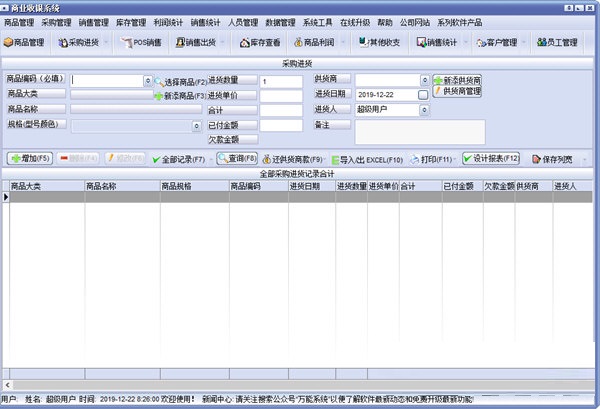This screenshot has height=409, width=600.
Task: Open the 公司网站 menu
Action: [415, 23]
